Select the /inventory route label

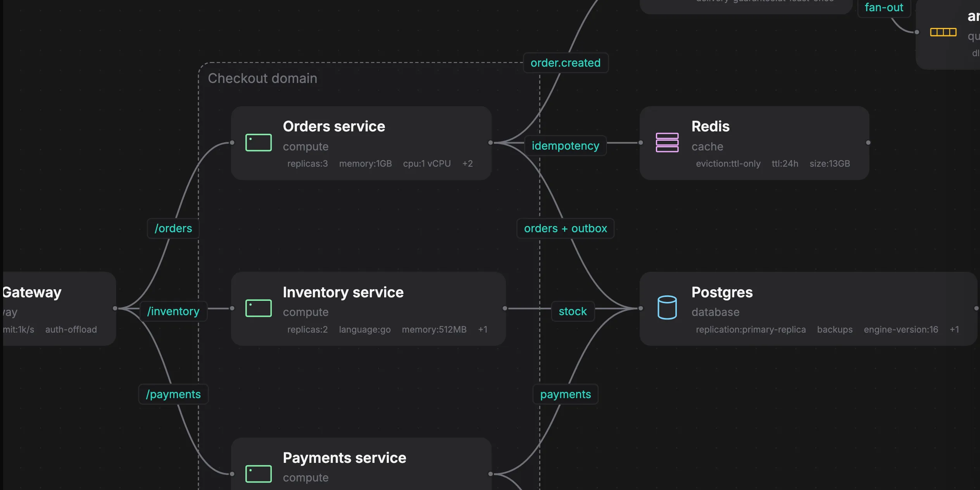[173, 311]
